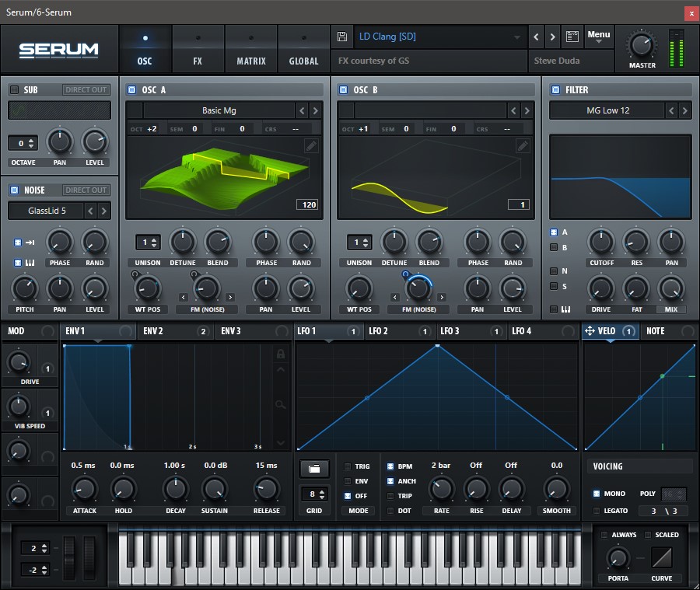
Task: Click the filter MIX label
Action: [671, 309]
